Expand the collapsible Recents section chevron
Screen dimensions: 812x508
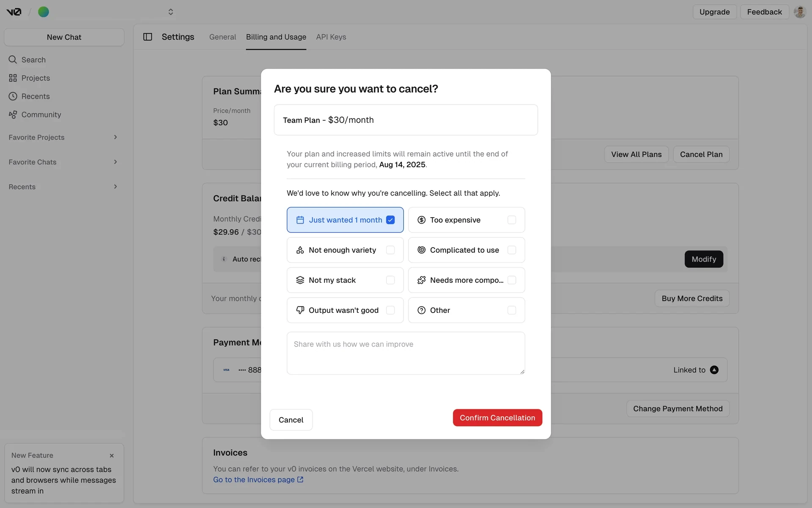[x=115, y=187]
